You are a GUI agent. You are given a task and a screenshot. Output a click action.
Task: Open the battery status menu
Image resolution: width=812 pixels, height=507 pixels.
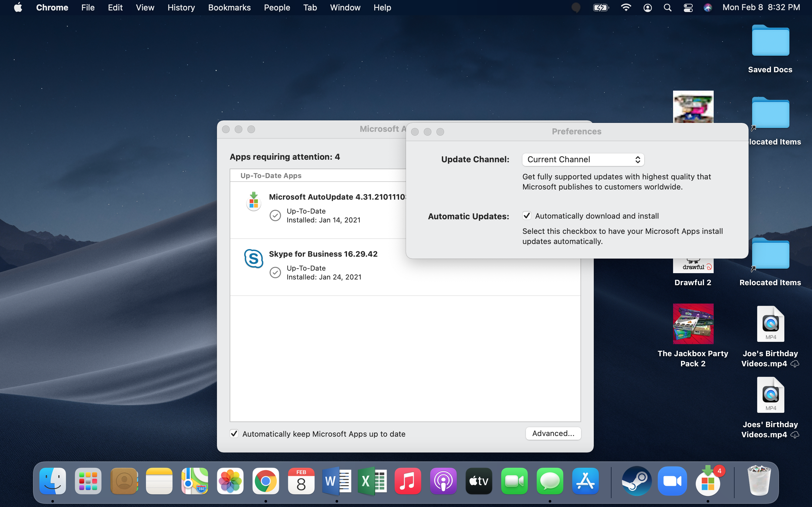tap(601, 8)
